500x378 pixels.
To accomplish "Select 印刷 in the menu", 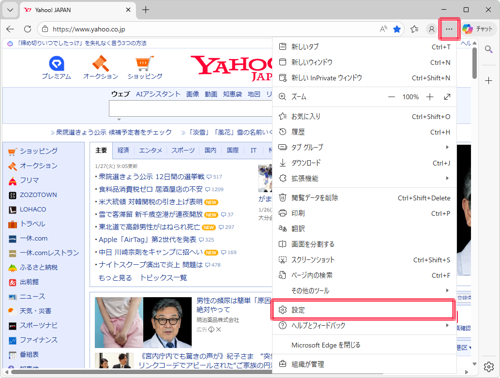I will 364,213.
